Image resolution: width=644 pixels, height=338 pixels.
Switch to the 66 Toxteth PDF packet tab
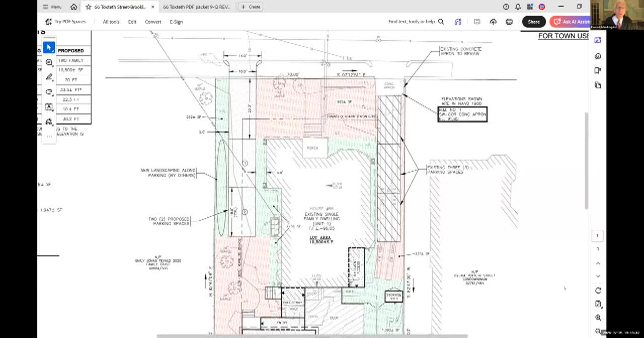coord(196,7)
